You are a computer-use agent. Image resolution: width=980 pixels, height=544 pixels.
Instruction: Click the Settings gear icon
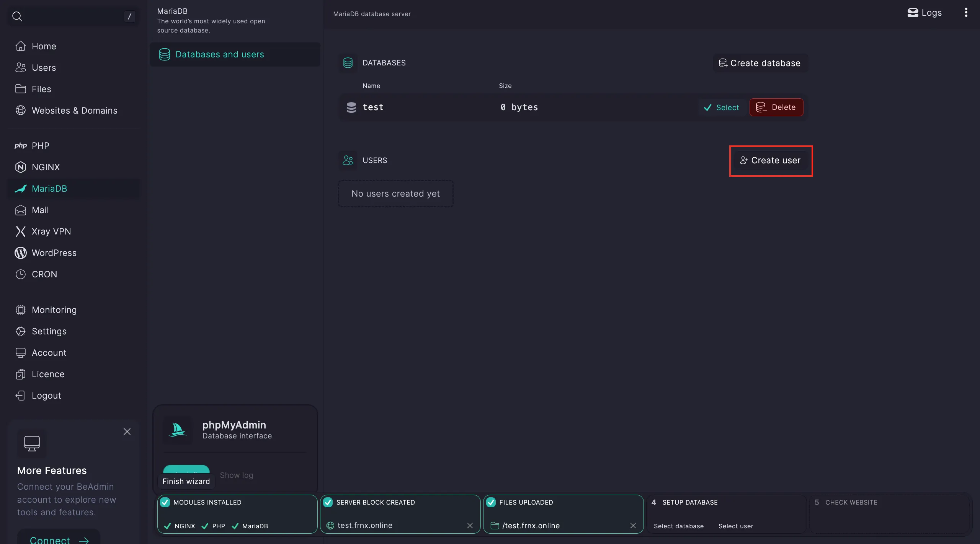pyautogui.click(x=21, y=331)
